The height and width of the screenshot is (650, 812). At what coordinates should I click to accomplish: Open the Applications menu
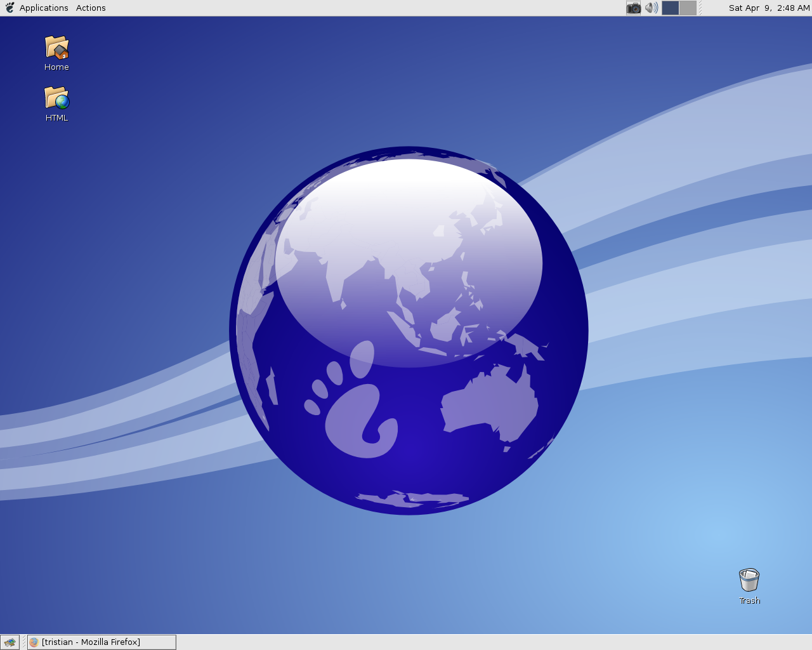(44, 8)
